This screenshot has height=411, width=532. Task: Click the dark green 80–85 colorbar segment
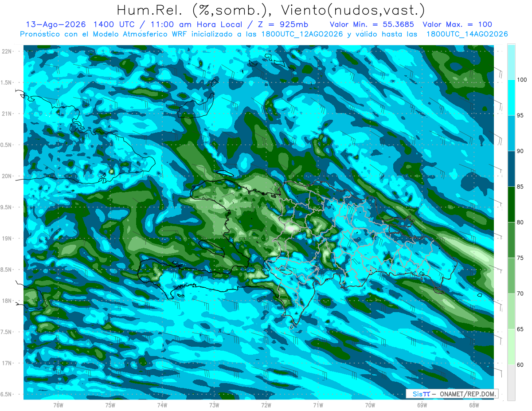511,204
